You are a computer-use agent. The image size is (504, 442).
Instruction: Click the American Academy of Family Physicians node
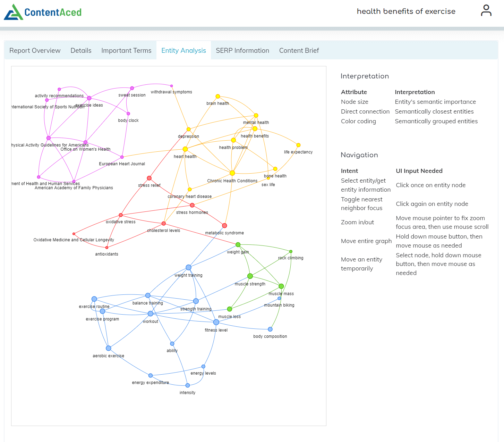pyautogui.click(x=74, y=181)
